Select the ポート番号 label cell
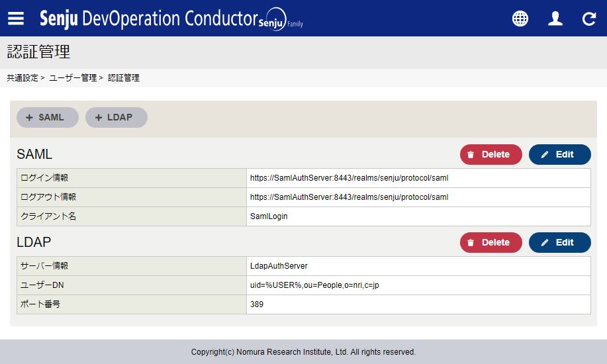 point(132,304)
